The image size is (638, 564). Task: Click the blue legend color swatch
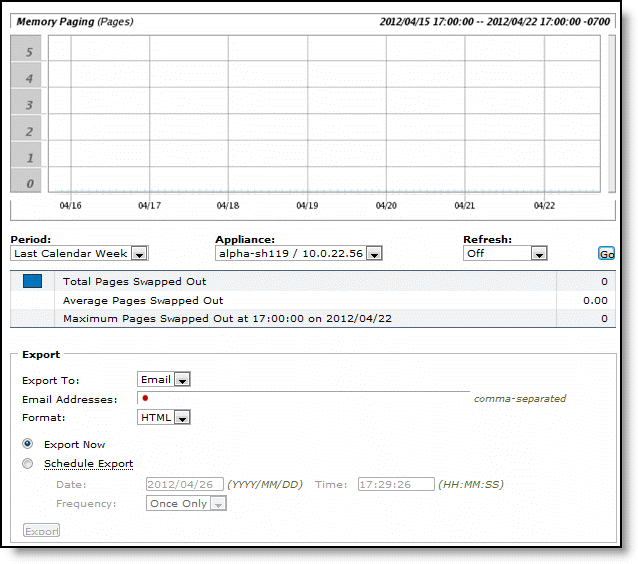[33, 281]
